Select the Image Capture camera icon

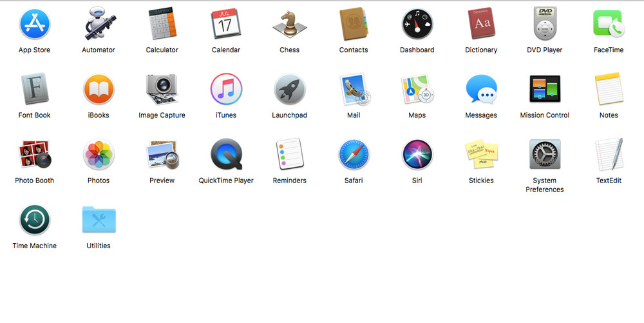click(x=162, y=89)
